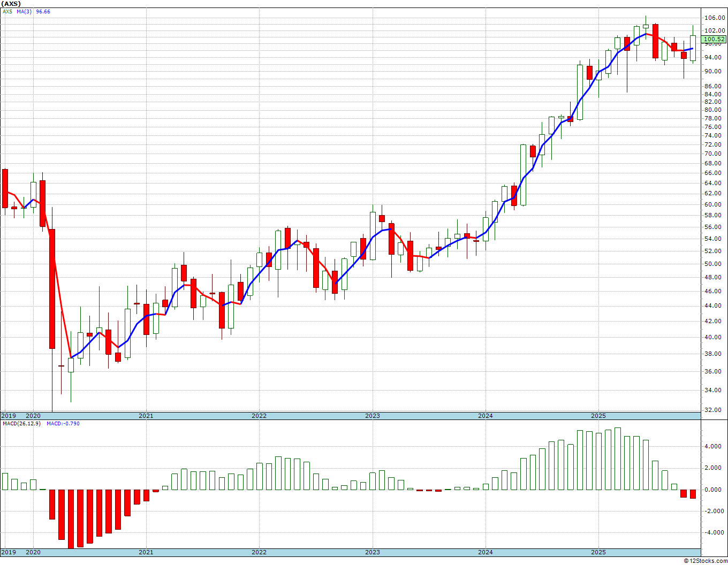
Task: Click the 42.00 price axis label
Action: pos(715,321)
